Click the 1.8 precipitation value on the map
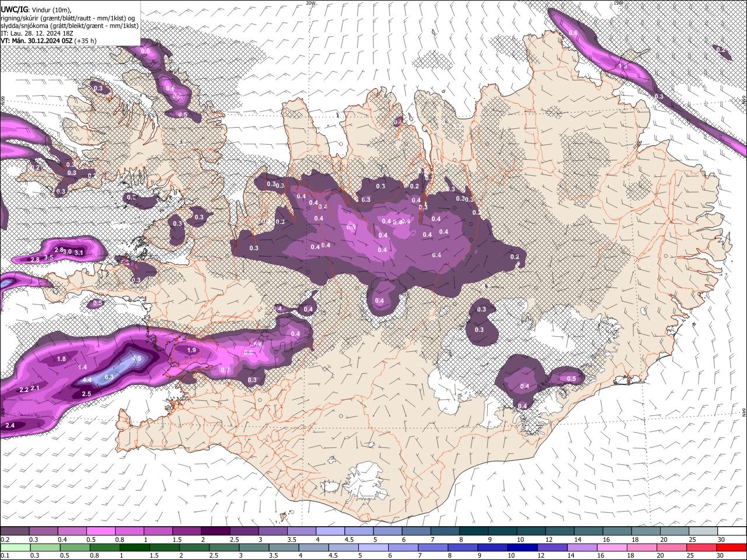Screen dimensions: 747x560 tap(61, 359)
